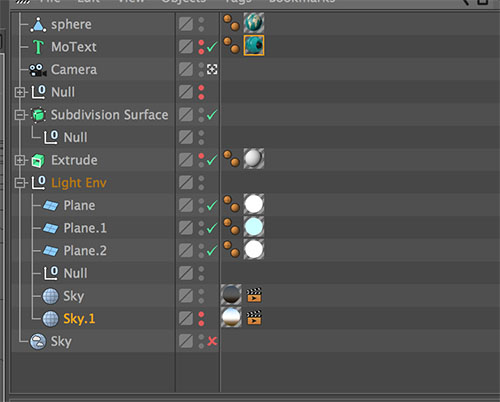This screenshot has width=500, height=402.
Task: Click the globe icon of Sky.1
Action: tap(51, 319)
